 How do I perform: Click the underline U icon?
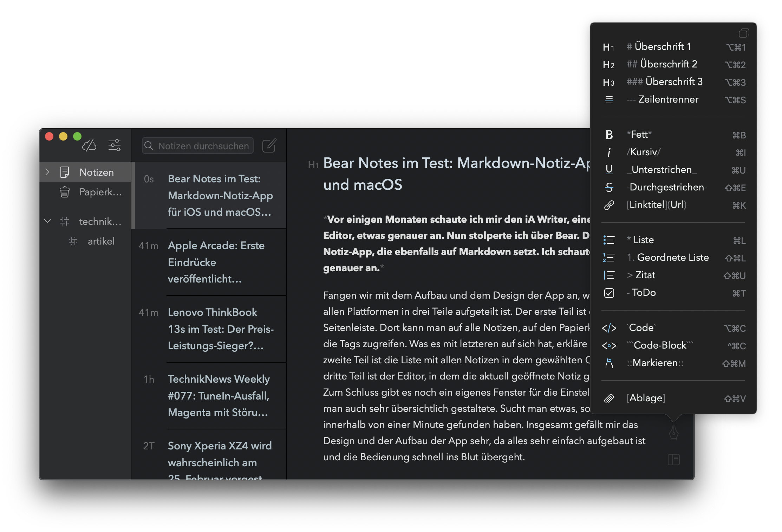tap(609, 170)
